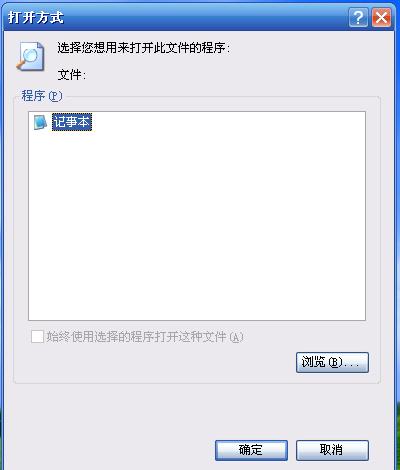Click the 始终使用选择的程序打开这种文件 label text

(145, 337)
